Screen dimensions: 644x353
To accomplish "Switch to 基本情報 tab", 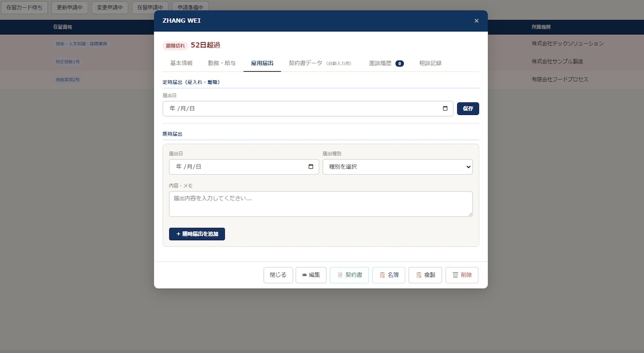I will [x=181, y=63].
